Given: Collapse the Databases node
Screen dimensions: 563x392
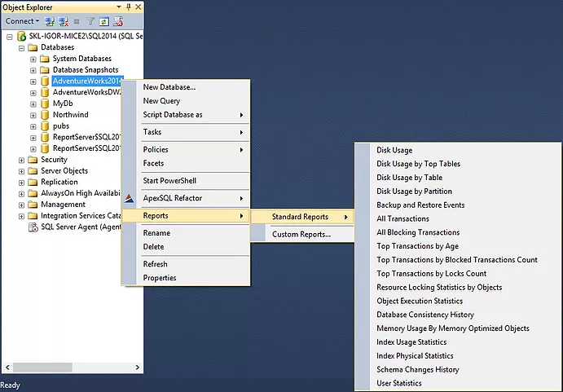Looking at the screenshot, I should [21, 48].
